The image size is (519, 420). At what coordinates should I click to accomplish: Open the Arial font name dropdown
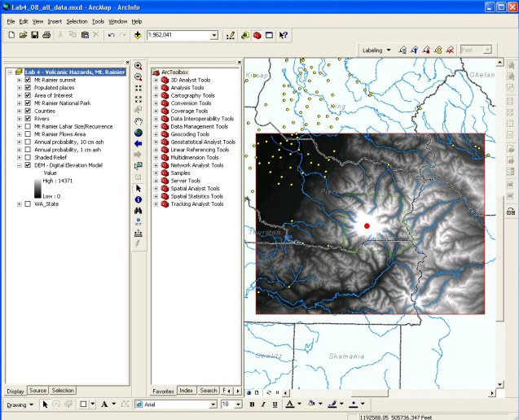click(x=213, y=405)
